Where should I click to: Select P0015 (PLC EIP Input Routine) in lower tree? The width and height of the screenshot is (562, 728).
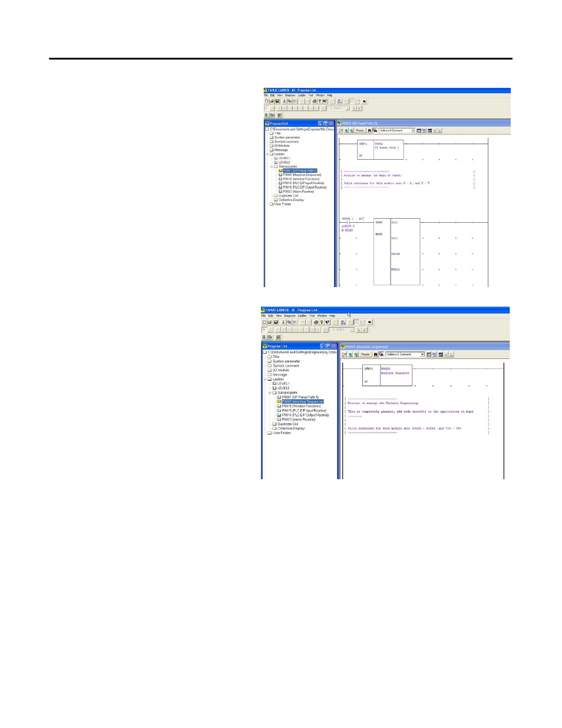pyautogui.click(x=304, y=410)
